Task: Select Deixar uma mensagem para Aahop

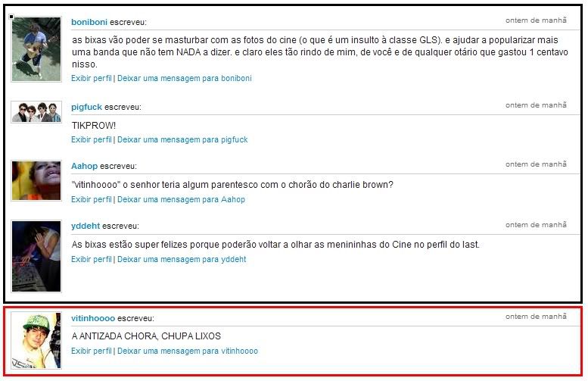Action: tap(181, 199)
